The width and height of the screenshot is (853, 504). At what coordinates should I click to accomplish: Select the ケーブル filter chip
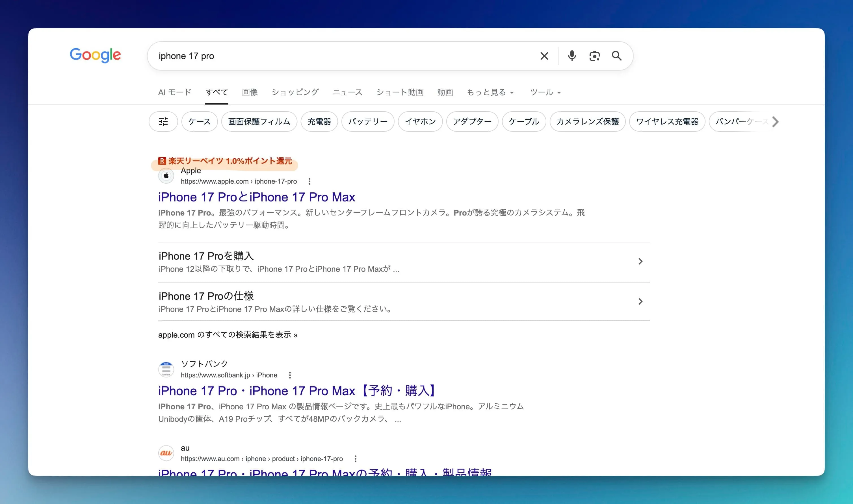(524, 121)
